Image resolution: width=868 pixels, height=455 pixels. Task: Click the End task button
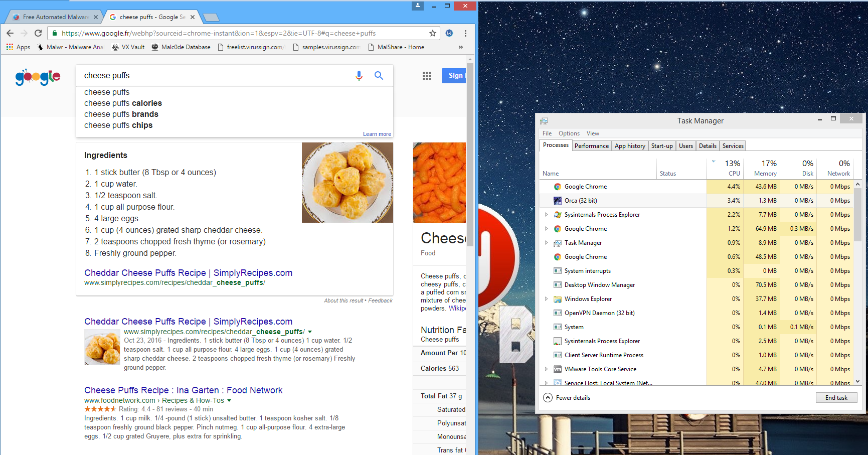[x=836, y=398]
